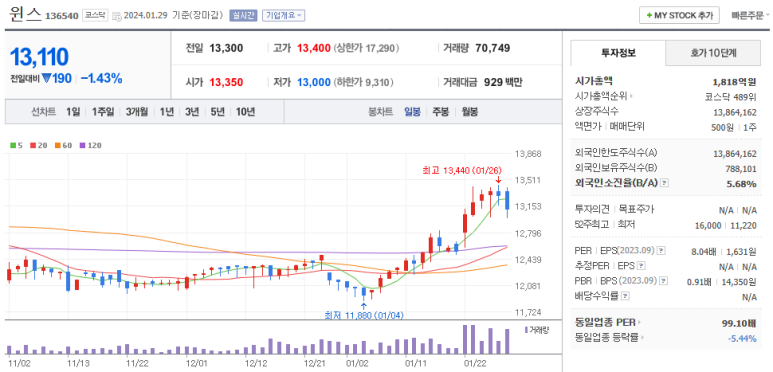Select the 1주일 line chart
Image resolution: width=773 pixels, height=372 pixels.
(x=103, y=112)
